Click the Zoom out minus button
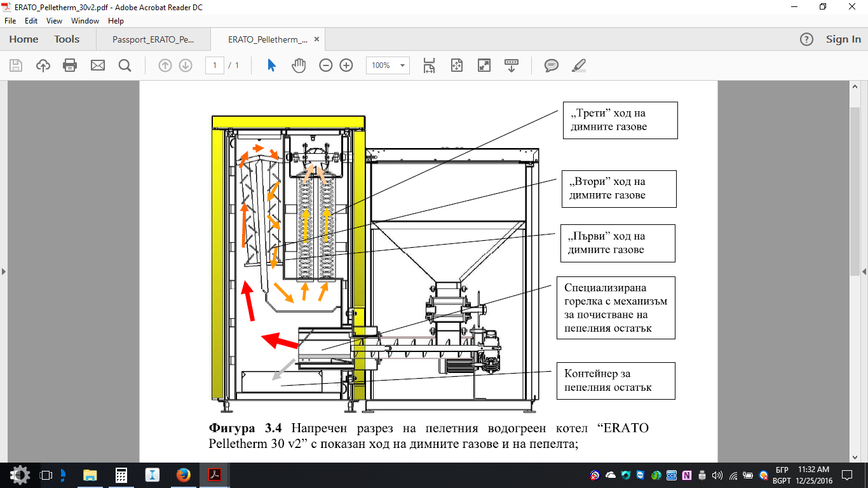This screenshot has width=868, height=488. point(326,65)
